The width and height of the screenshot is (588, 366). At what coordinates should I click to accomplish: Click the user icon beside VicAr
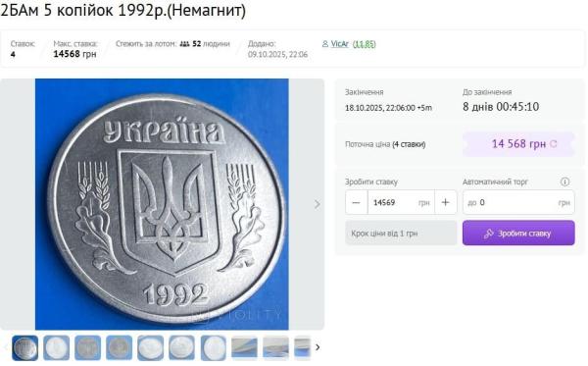coord(325,44)
